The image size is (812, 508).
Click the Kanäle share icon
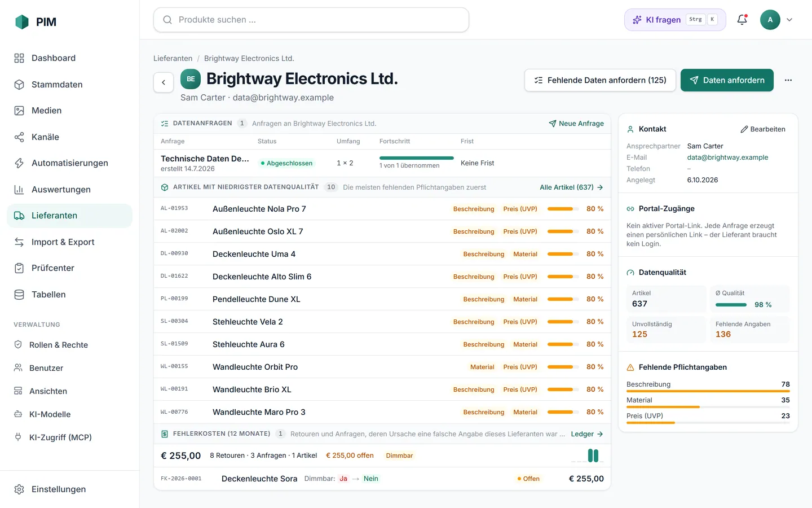19,137
